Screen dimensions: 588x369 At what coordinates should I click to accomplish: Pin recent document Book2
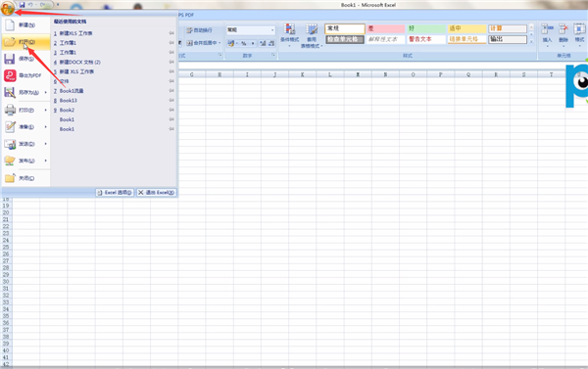tap(171, 111)
